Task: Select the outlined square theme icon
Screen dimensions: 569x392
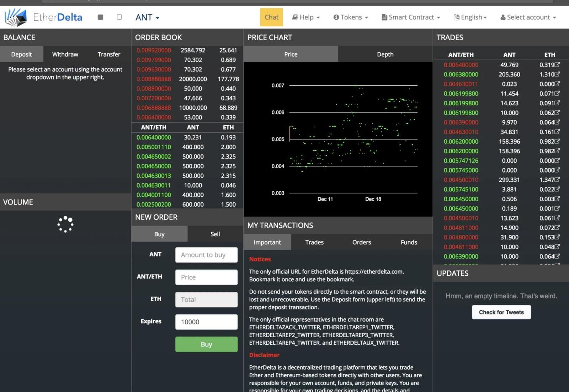Action: [119, 17]
